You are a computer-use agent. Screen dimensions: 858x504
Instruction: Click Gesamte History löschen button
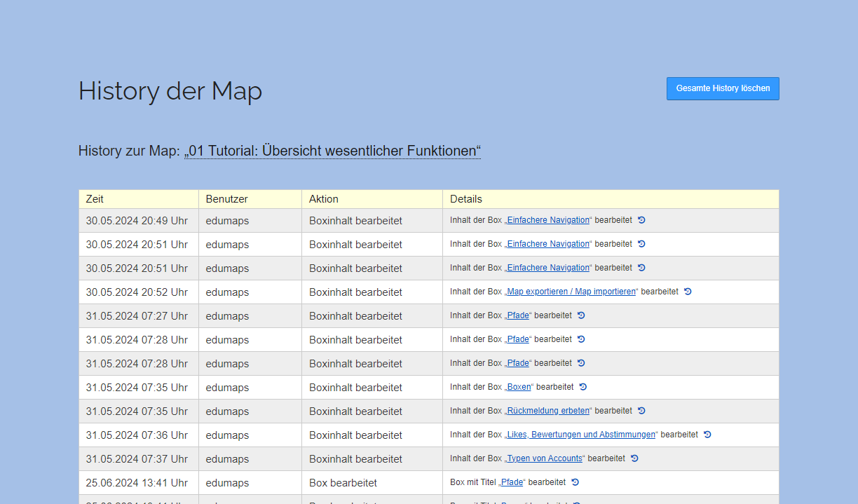coord(723,89)
